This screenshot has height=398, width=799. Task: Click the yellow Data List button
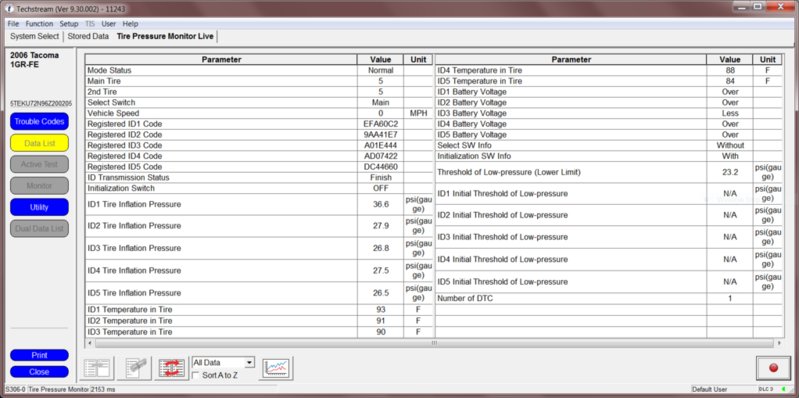39,143
